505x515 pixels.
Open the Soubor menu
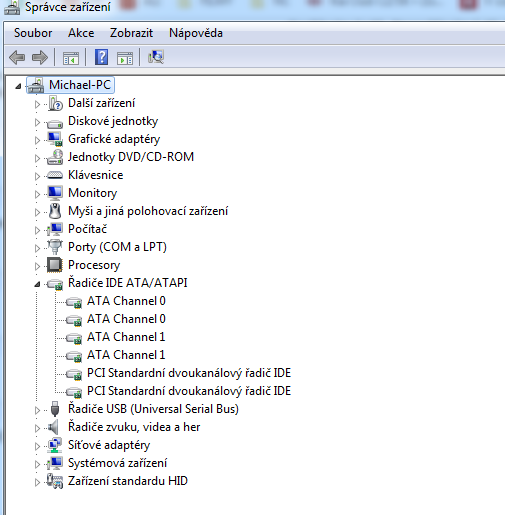(33, 33)
